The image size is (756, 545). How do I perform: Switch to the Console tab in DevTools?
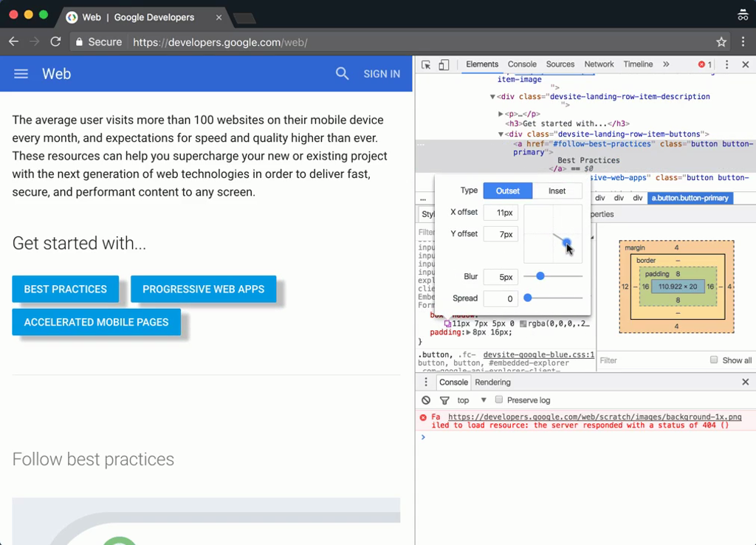pyautogui.click(x=522, y=64)
